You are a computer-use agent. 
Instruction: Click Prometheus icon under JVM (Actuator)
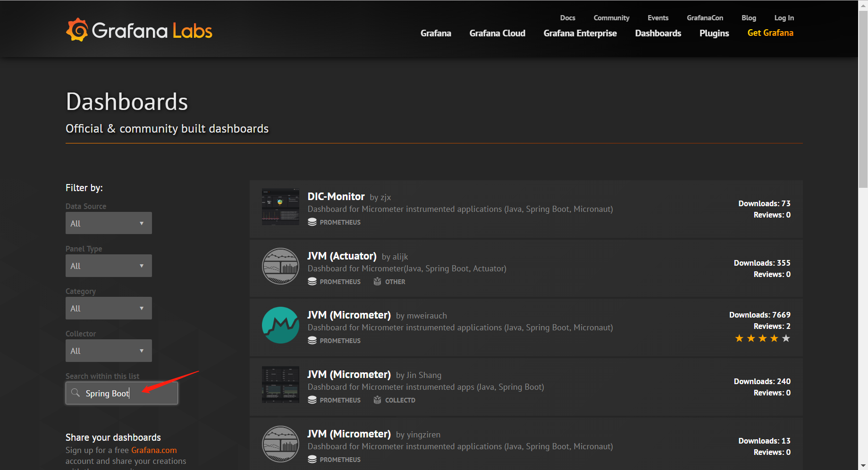coord(312,282)
